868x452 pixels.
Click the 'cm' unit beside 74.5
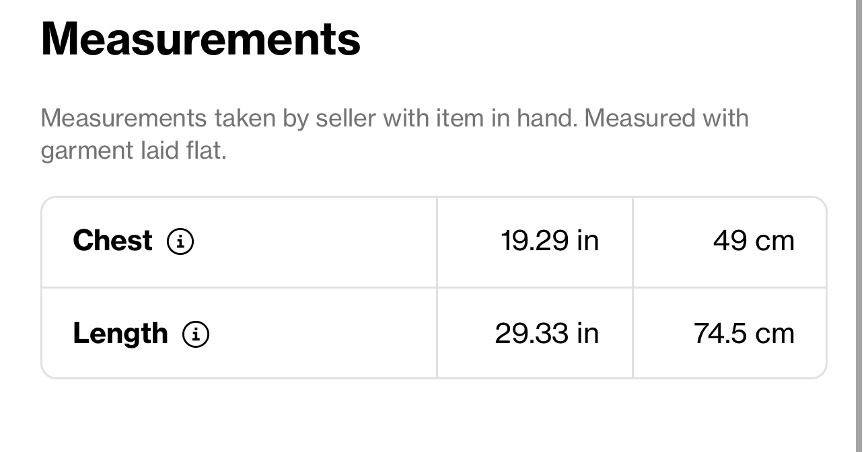pyautogui.click(x=774, y=333)
